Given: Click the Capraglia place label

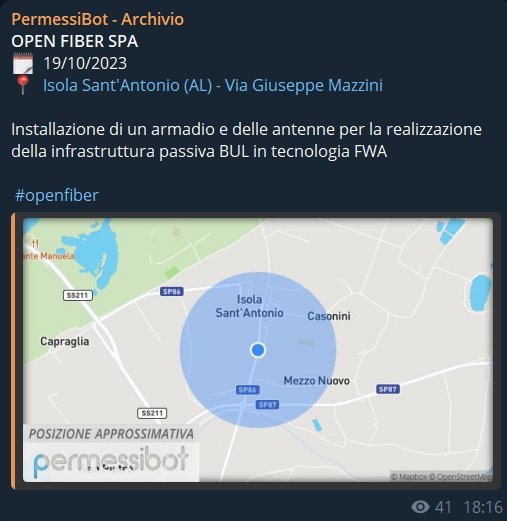Looking at the screenshot, I should pyautogui.click(x=65, y=341).
